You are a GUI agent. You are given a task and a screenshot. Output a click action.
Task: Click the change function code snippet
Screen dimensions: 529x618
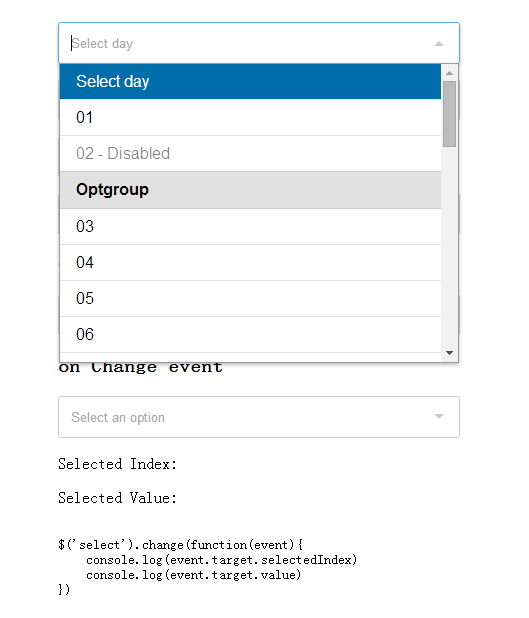coord(207,567)
